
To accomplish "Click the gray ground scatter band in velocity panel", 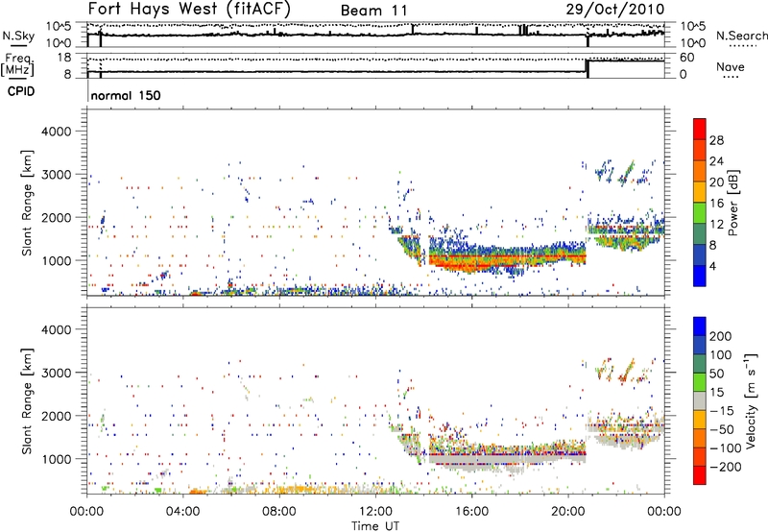I will pyautogui.click(x=507, y=460).
